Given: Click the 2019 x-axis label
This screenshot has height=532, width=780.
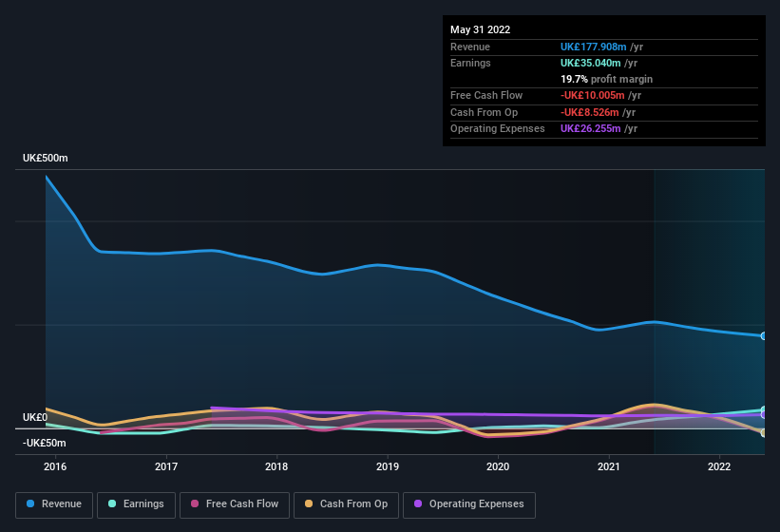Looking at the screenshot, I should (x=388, y=466).
